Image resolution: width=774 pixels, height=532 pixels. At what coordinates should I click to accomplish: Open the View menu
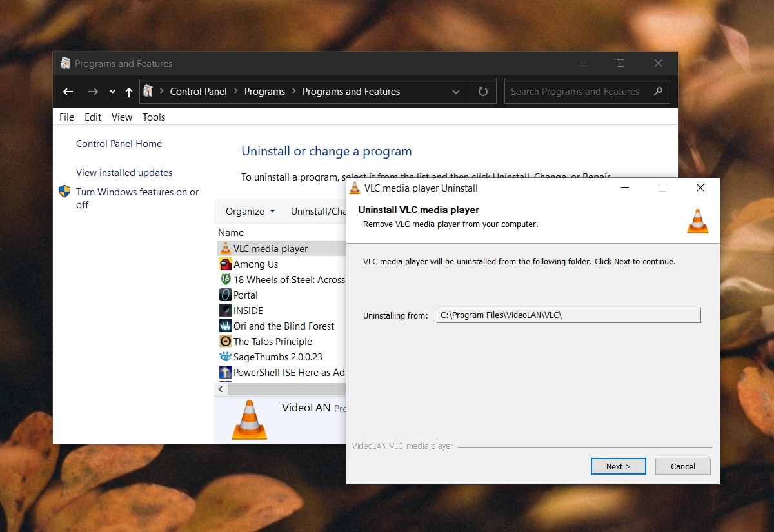pos(122,117)
